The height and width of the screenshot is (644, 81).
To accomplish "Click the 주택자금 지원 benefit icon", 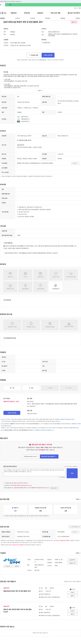I will (x=10, y=287).
